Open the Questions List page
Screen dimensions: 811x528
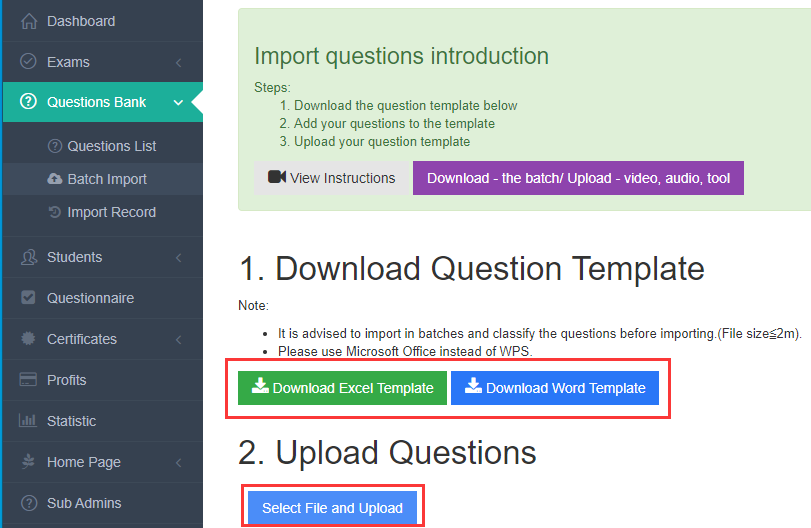click(x=102, y=146)
